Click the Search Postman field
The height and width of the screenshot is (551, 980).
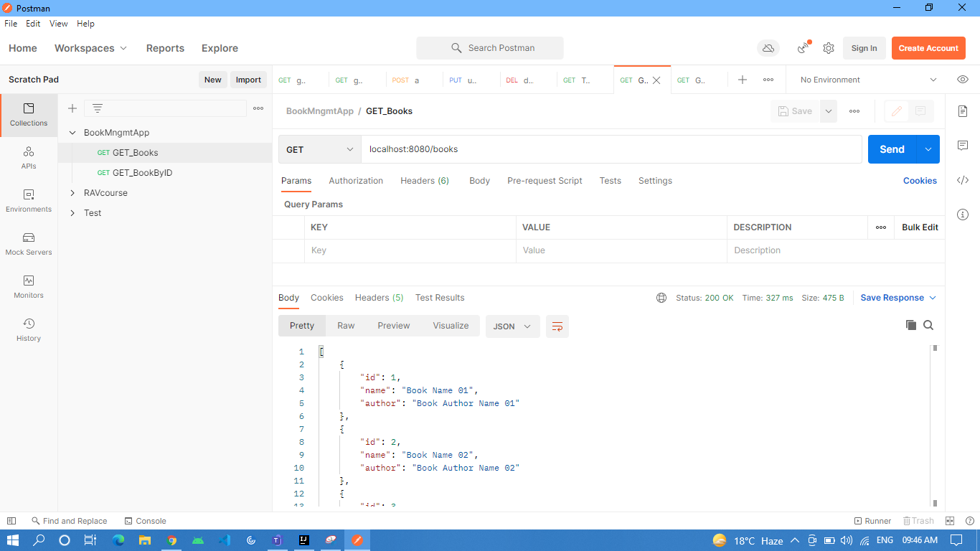[x=490, y=48]
